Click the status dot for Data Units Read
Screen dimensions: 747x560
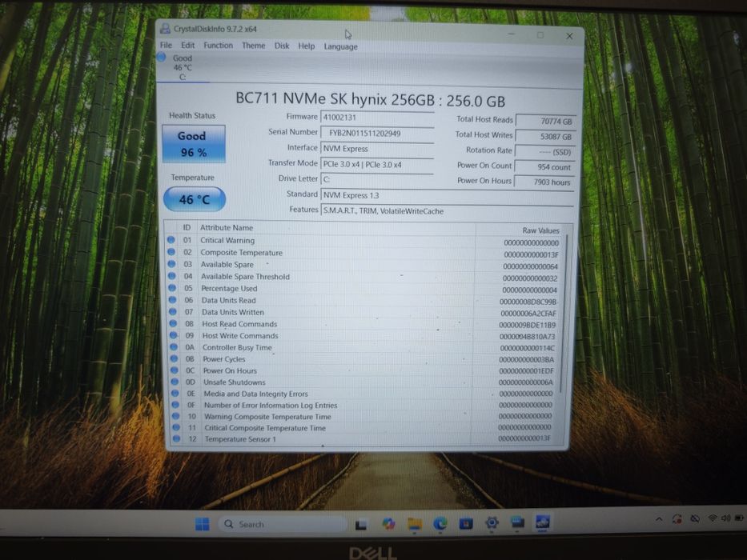click(x=172, y=300)
